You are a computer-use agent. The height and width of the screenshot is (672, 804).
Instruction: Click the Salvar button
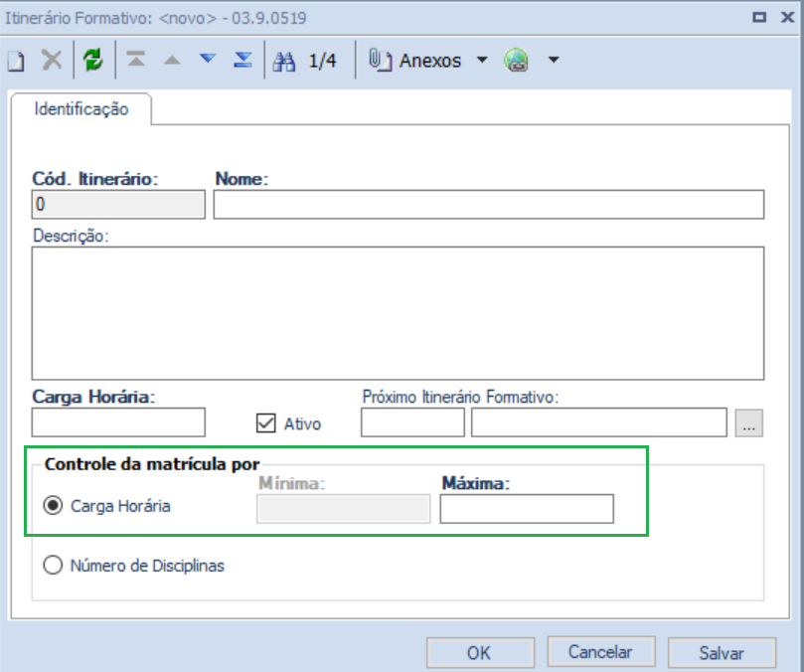click(722, 653)
